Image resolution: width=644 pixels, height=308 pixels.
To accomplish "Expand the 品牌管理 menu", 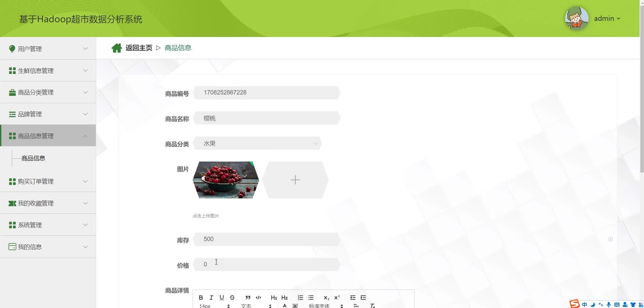I will click(48, 114).
